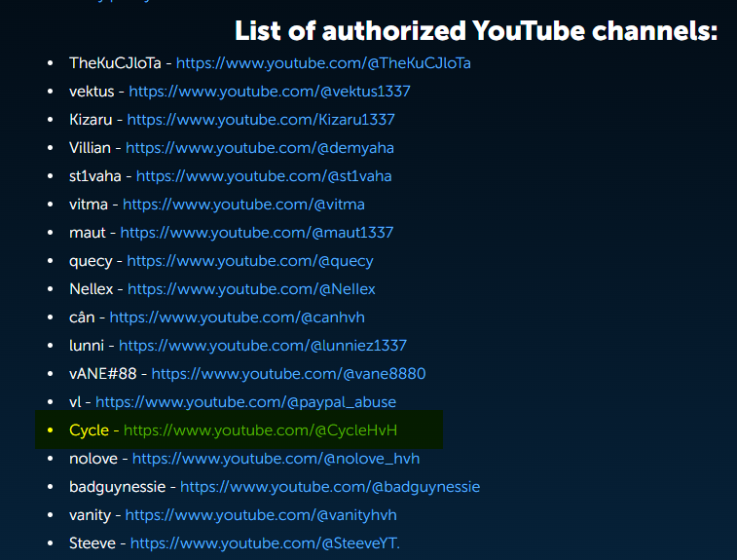Follow the Kizaru1337 YouTube link

(x=261, y=120)
